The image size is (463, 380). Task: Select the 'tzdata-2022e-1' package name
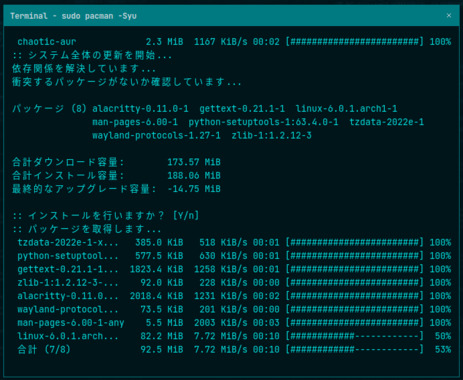[387, 122]
